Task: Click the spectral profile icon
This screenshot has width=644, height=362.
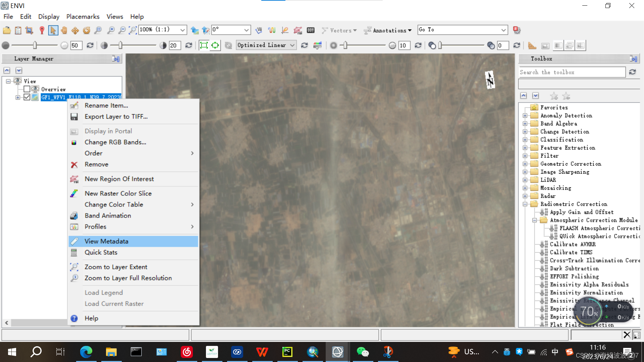Action: pos(271,30)
